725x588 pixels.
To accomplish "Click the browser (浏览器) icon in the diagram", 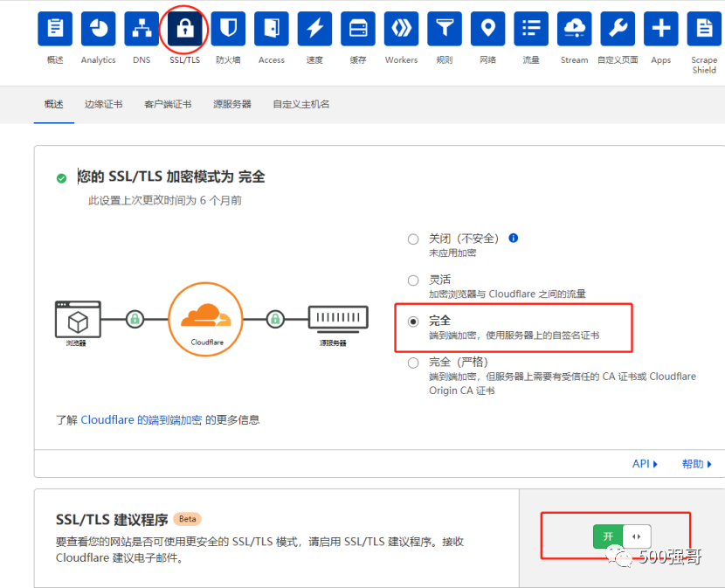I will tap(78, 320).
